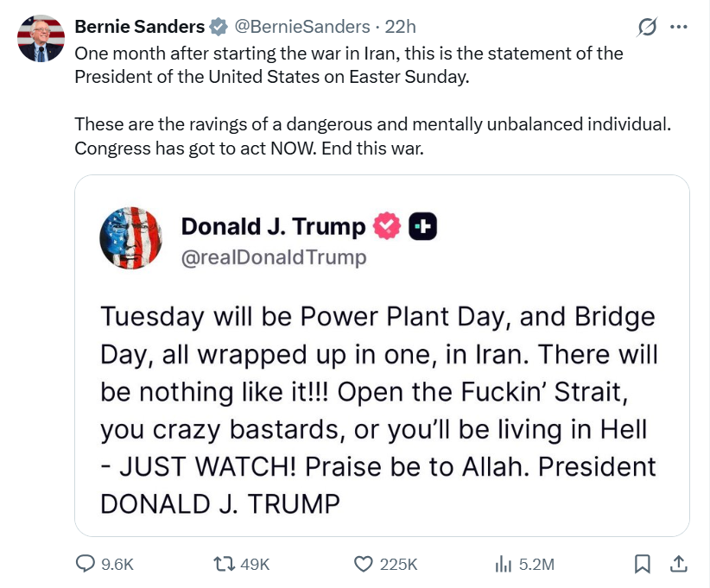
Task: Open the @BernieSanders handle link
Action: [x=302, y=27]
